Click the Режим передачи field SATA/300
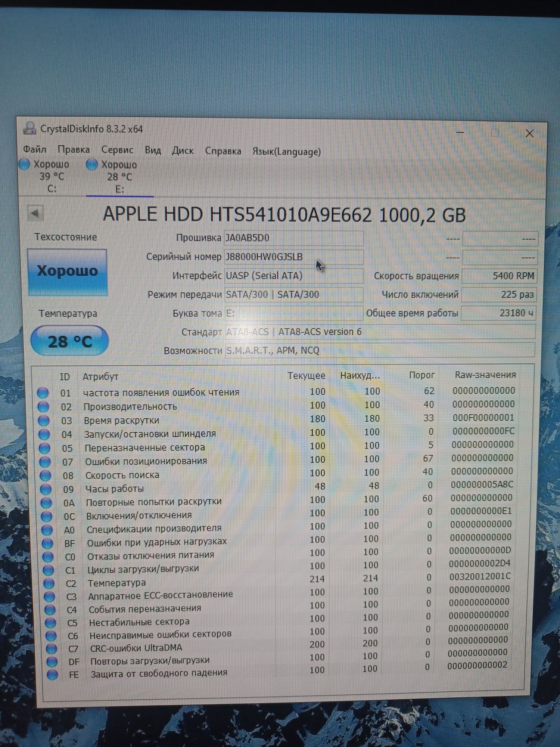Screen dimensions: 560x747 coord(294,294)
